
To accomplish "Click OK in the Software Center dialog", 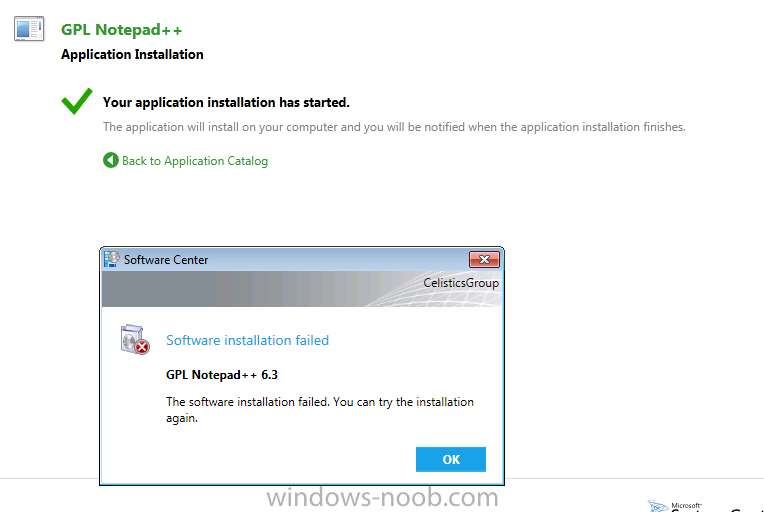I will [x=451, y=459].
